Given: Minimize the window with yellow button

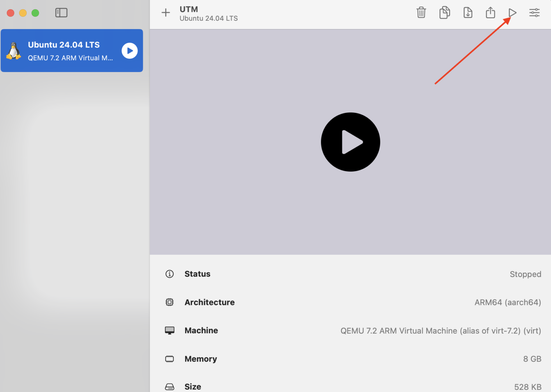Looking at the screenshot, I should click(x=23, y=13).
